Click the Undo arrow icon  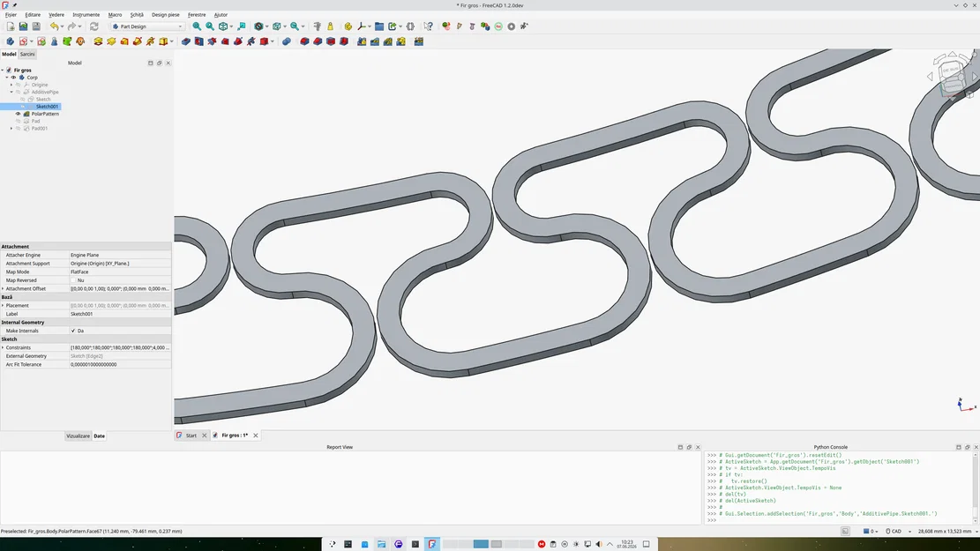pyautogui.click(x=55, y=26)
